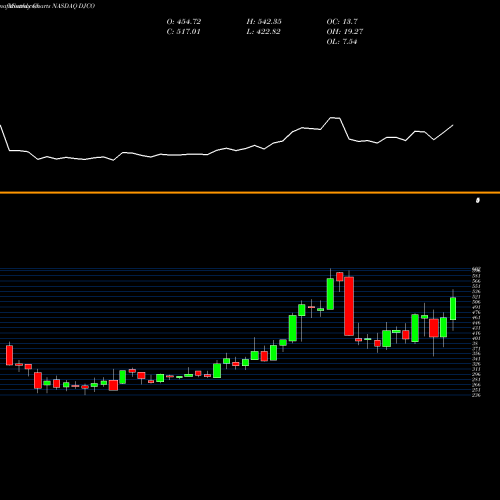Select the high value H: 542.35
500x500 pixels.
264,22
